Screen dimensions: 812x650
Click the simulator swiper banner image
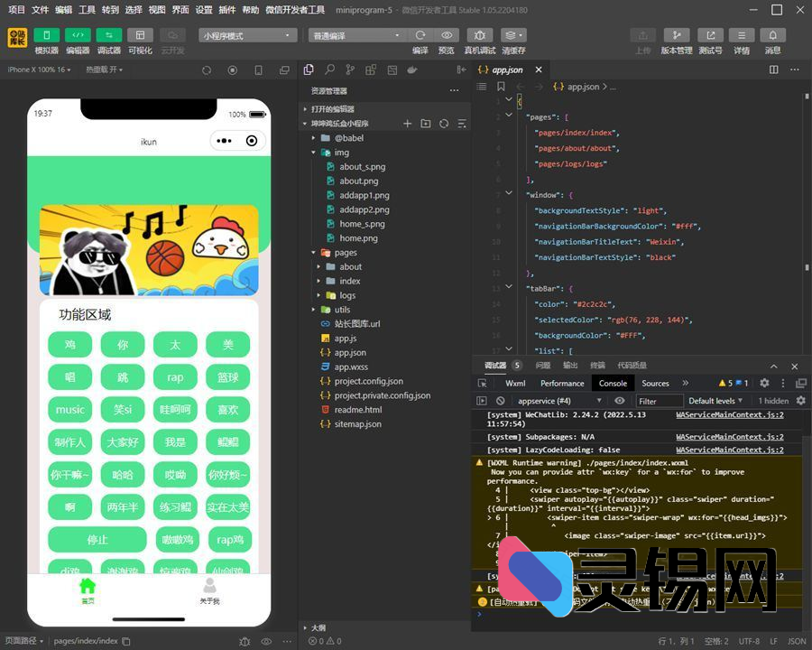[149, 250]
